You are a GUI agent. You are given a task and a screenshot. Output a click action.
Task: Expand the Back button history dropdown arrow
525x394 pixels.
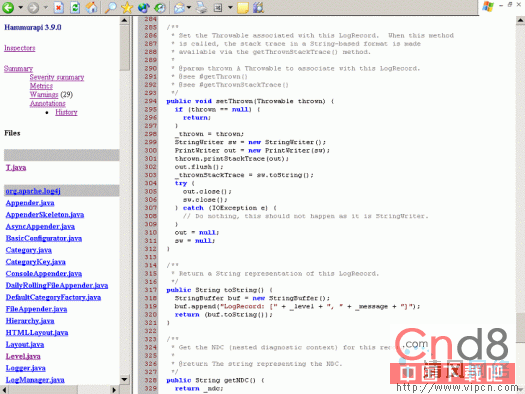(x=20, y=7)
